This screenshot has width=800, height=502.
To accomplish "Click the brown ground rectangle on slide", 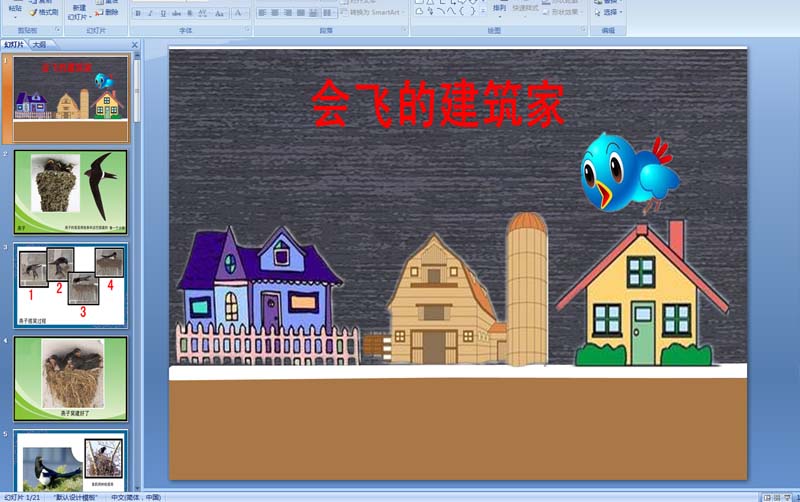I will (x=458, y=429).
